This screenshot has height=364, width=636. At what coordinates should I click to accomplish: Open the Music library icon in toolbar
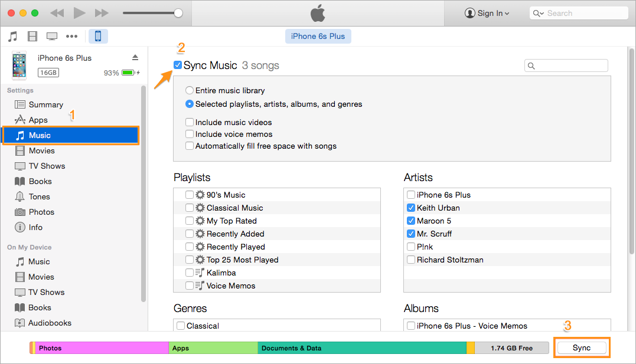tap(13, 37)
